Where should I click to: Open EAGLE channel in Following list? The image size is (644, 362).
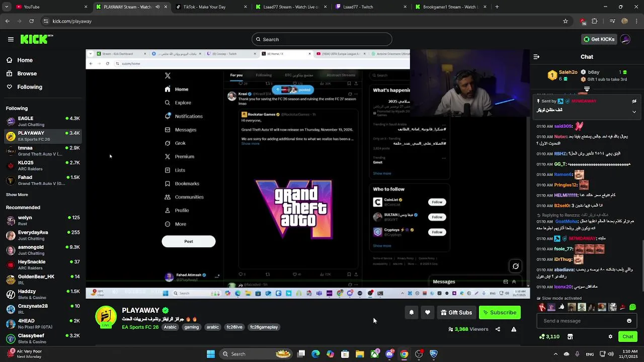coord(43,121)
